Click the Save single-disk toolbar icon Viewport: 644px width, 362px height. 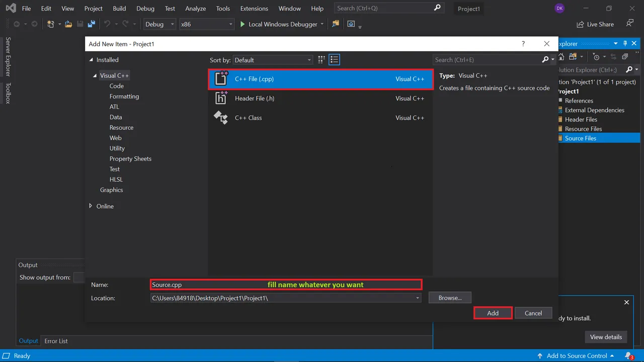[80, 24]
